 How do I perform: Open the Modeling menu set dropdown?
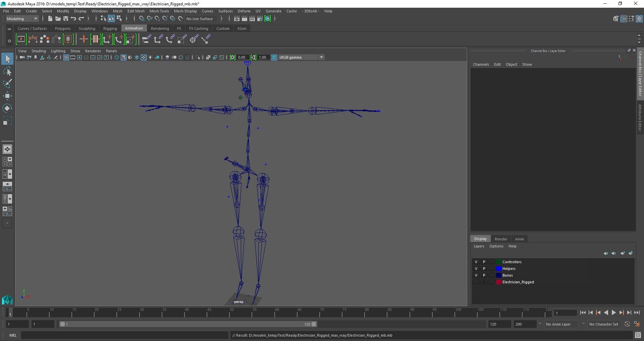(x=22, y=19)
